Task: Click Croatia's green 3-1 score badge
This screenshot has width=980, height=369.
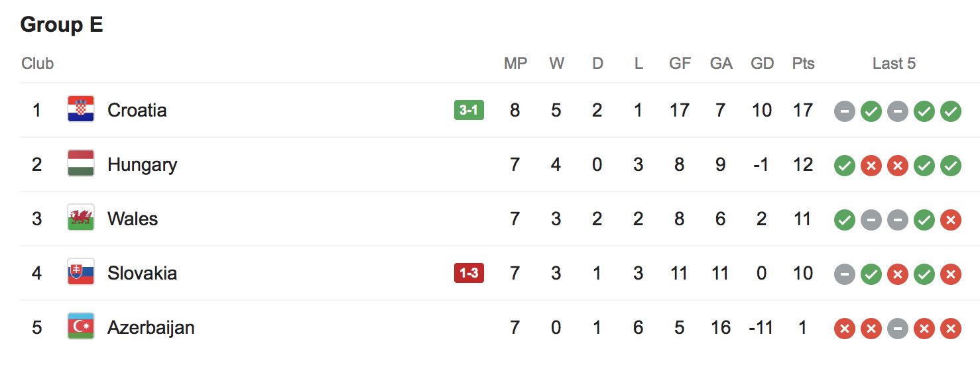Action: tap(469, 110)
